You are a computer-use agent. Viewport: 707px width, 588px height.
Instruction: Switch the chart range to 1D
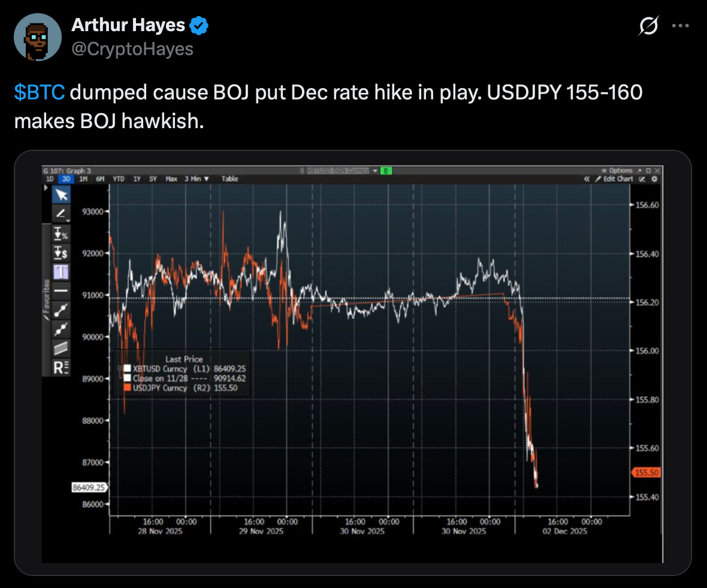coord(50,179)
